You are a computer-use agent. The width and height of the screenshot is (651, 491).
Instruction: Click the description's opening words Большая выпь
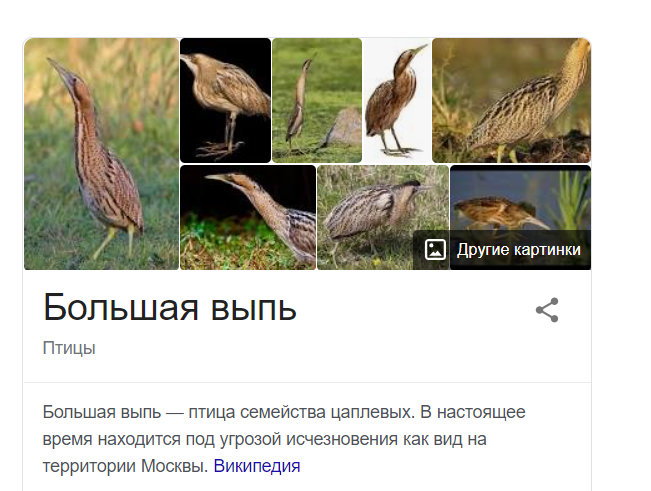point(102,412)
